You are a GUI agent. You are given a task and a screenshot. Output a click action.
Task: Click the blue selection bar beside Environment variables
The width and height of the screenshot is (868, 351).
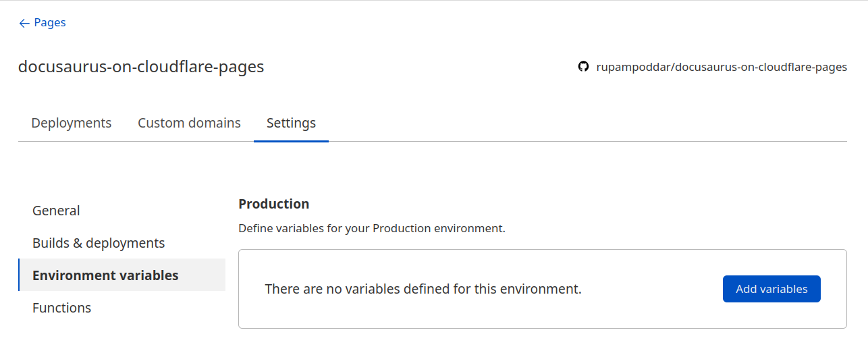coord(19,275)
